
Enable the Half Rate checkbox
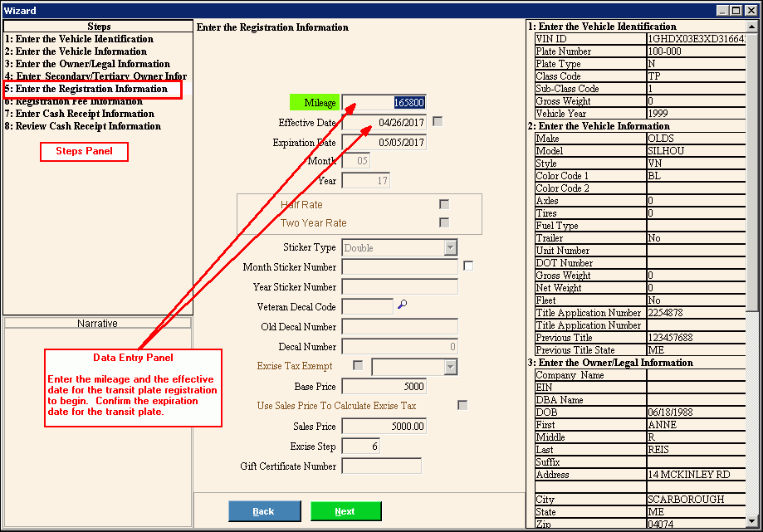(444, 204)
